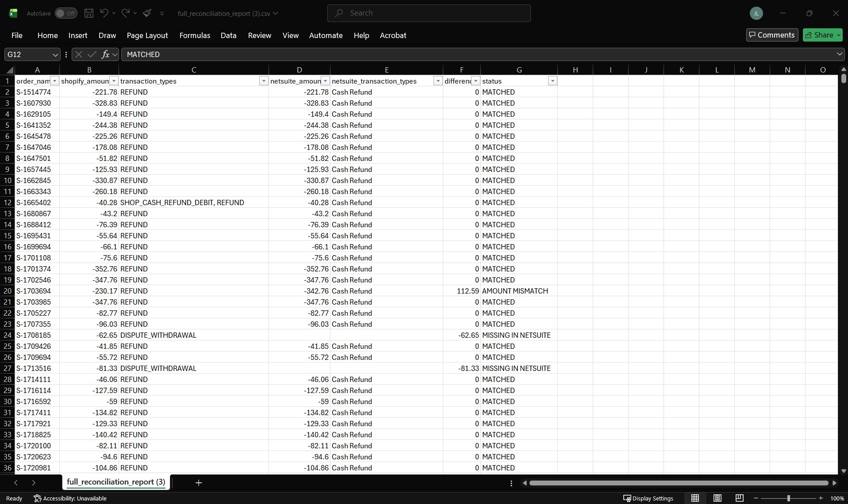Select the Normal view icon
This screenshot has width=848, height=504.
695,498
